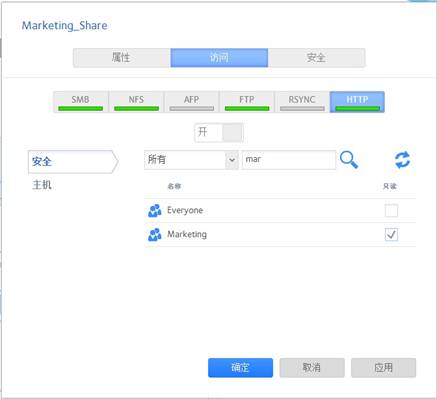Uncheck read-only checkbox for Marketing

click(391, 235)
